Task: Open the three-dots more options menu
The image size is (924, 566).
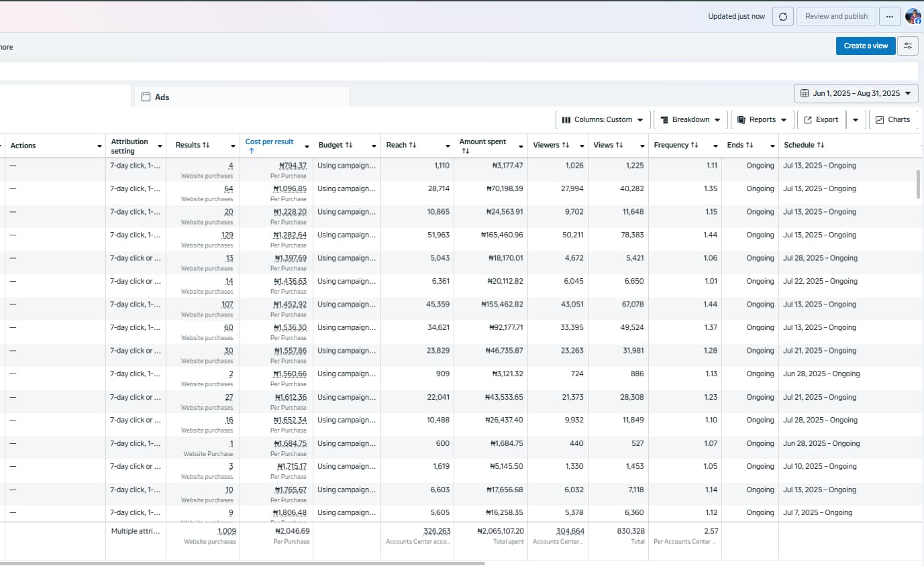Action: [x=889, y=17]
